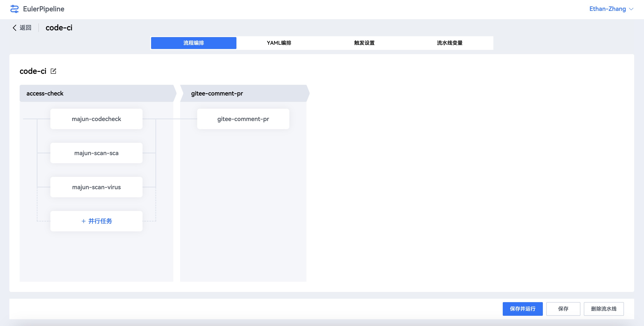Image resolution: width=644 pixels, height=326 pixels.
Task: Click the gitee-comment-pr stage header
Action: 243,93
